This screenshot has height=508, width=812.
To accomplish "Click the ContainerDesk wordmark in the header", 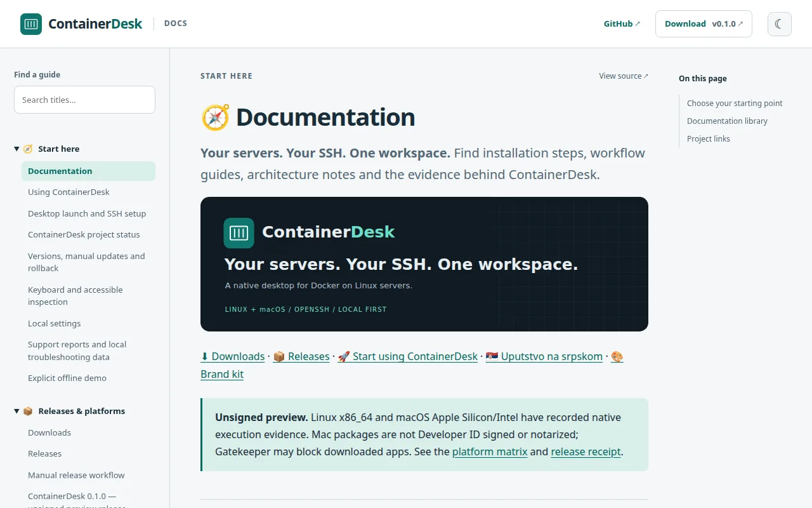I will (x=96, y=24).
